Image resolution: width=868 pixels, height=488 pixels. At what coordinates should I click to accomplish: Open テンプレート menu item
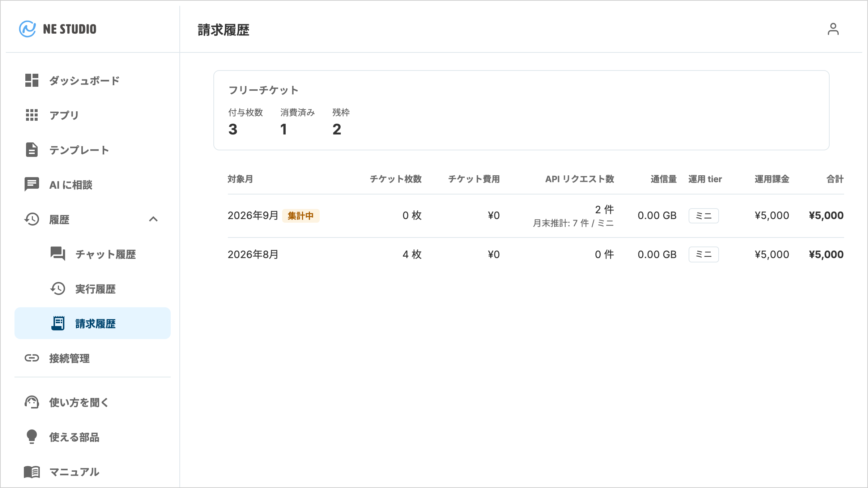tap(93, 150)
